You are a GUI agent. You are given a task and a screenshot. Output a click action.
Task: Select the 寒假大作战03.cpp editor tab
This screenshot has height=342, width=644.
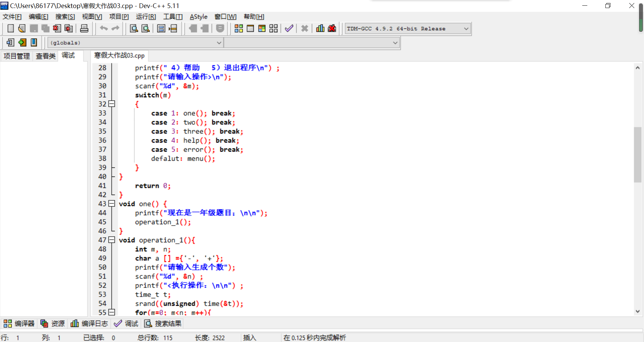coord(119,55)
